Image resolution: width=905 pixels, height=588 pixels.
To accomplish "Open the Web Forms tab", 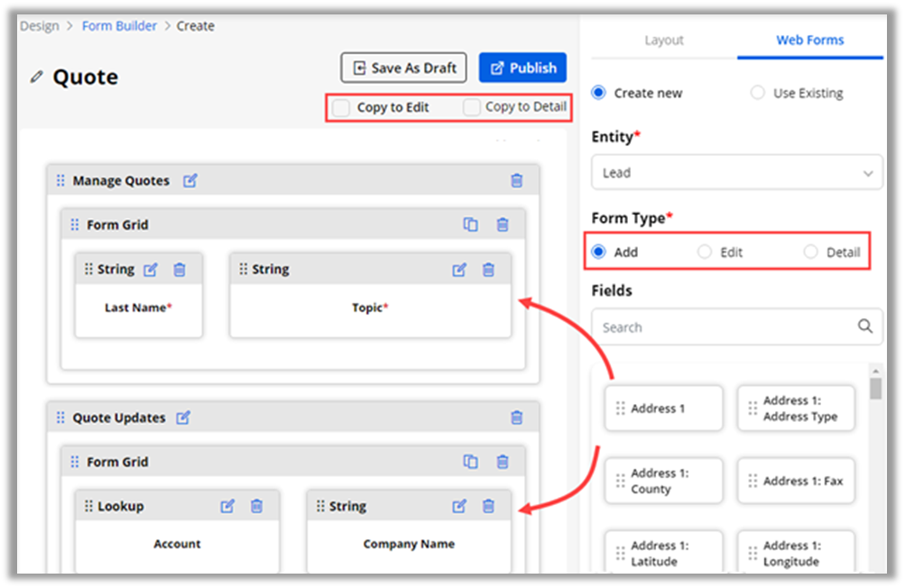I will coord(809,41).
